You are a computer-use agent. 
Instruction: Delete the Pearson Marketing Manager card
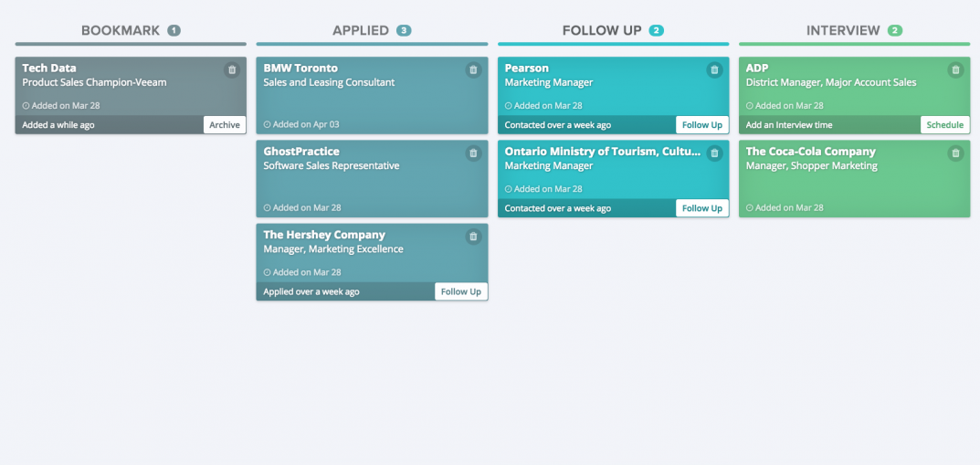click(x=714, y=69)
